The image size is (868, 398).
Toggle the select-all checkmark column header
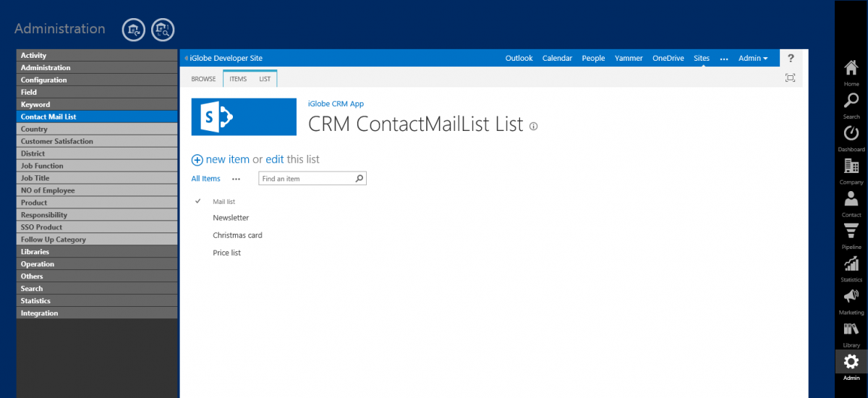coord(197,200)
